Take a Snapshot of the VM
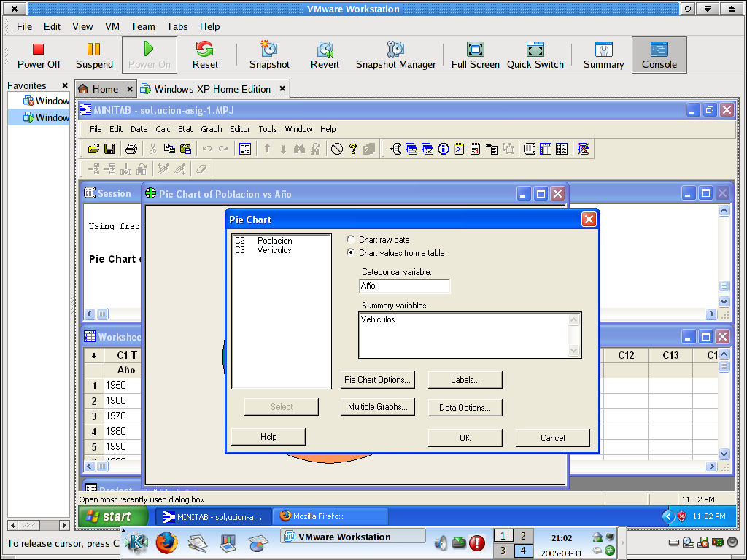 (x=269, y=55)
